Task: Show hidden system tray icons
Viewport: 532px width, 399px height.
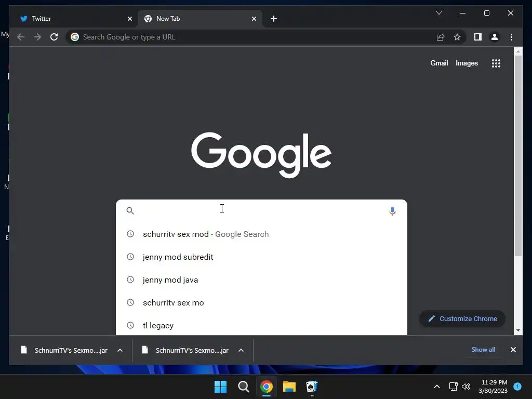Action: [437, 387]
